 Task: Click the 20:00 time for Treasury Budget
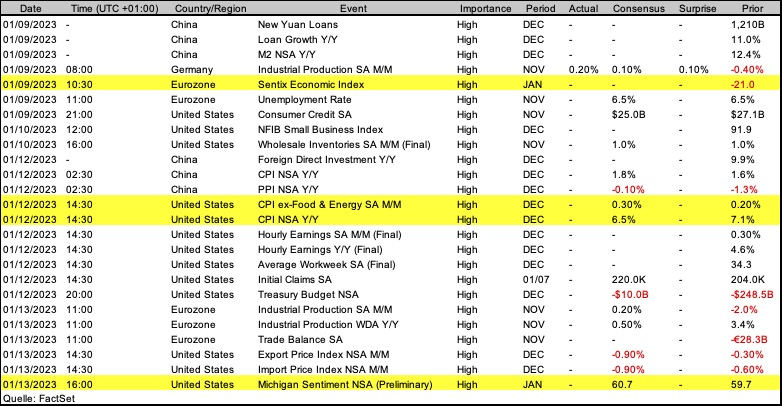[79, 294]
